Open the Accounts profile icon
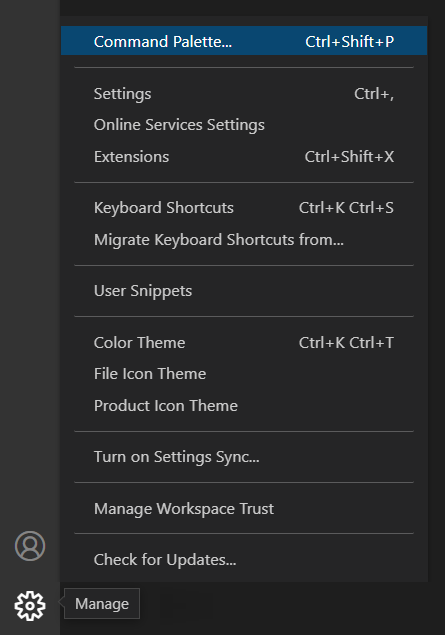 [30, 546]
